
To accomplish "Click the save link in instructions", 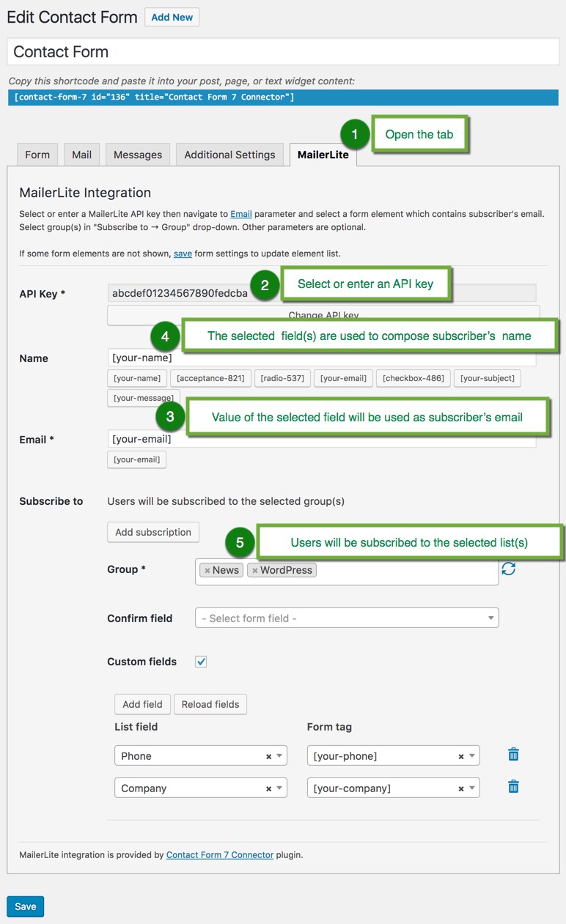I will [x=183, y=254].
